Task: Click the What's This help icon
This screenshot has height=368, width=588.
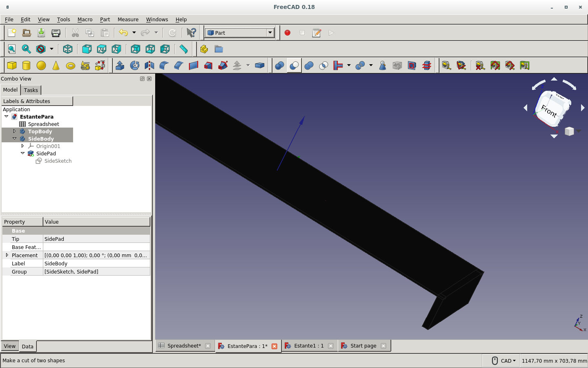Action: point(191,33)
